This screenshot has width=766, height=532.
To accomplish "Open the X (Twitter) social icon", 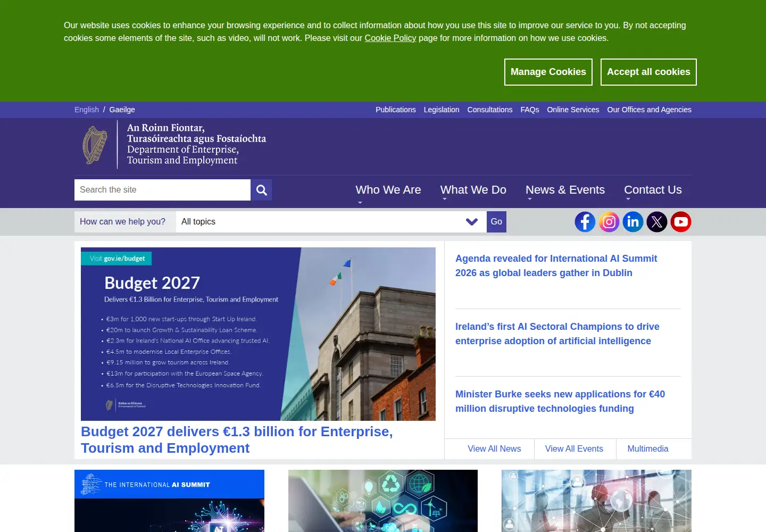I will click(657, 222).
